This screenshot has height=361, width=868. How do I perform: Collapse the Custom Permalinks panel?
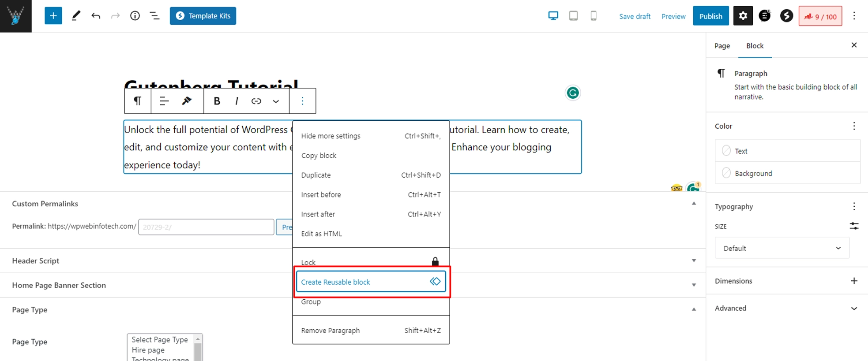(694, 203)
